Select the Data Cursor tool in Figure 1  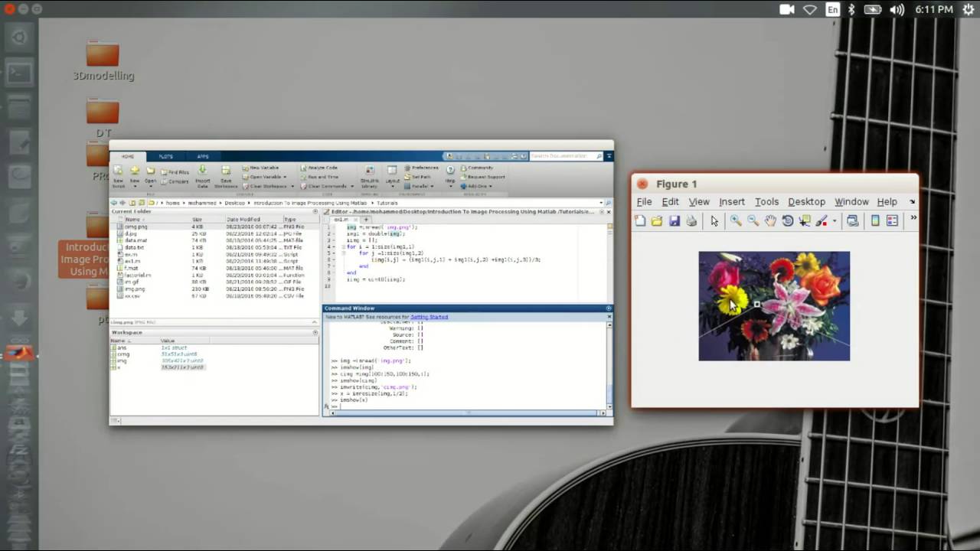pyautogui.click(x=805, y=221)
